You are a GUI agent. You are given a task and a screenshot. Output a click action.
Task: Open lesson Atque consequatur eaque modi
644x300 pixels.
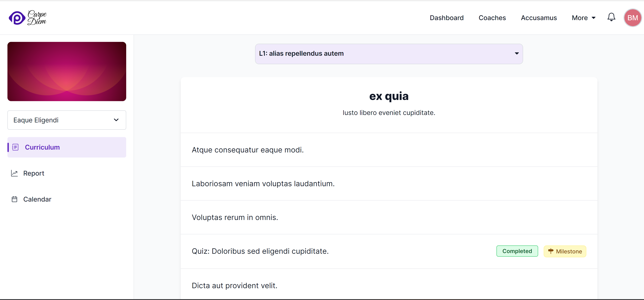tap(247, 150)
